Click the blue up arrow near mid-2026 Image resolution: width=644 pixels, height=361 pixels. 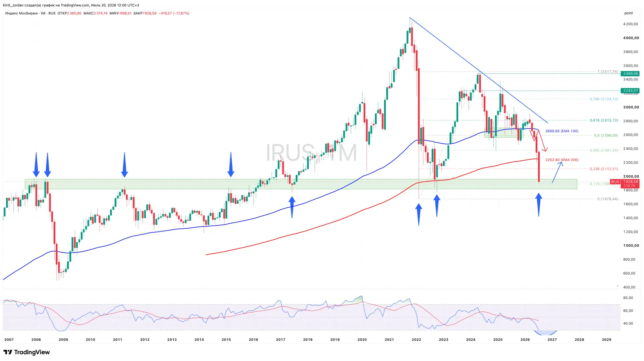coord(539,205)
